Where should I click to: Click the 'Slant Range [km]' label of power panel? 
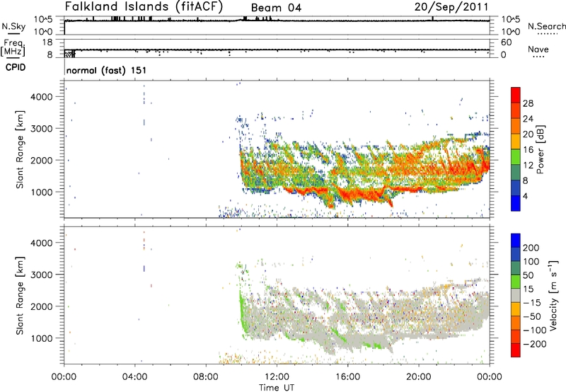[20, 149]
